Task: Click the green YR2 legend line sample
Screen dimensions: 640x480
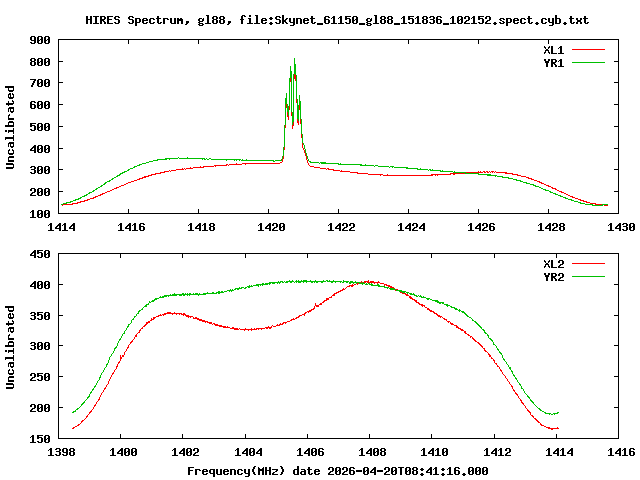Action: (588, 277)
